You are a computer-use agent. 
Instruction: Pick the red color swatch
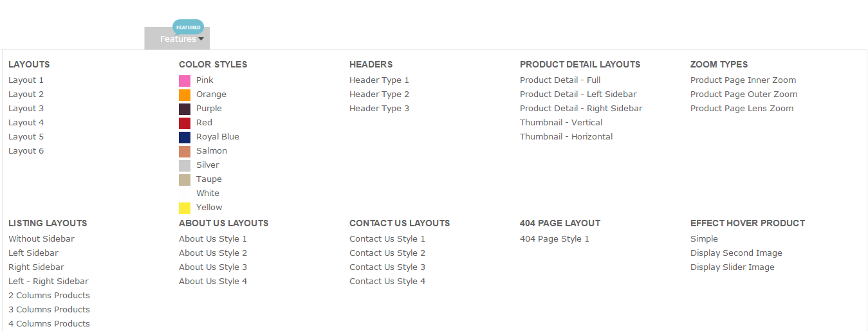point(185,123)
